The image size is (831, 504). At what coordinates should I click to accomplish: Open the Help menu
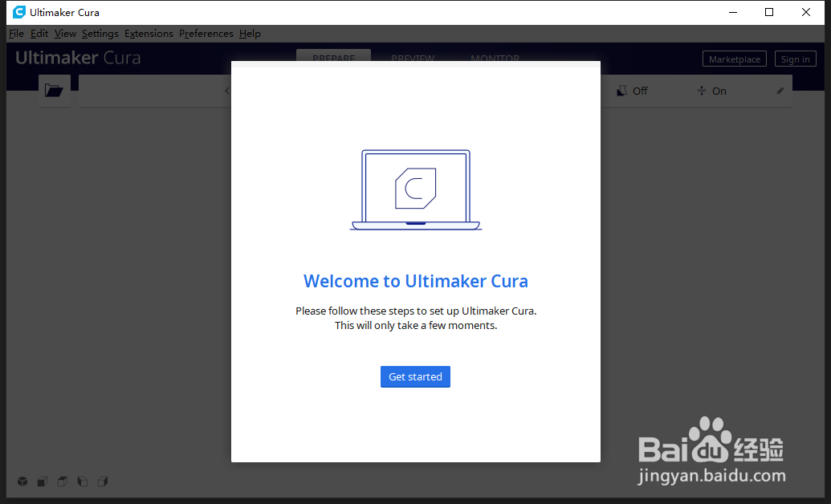(x=250, y=34)
